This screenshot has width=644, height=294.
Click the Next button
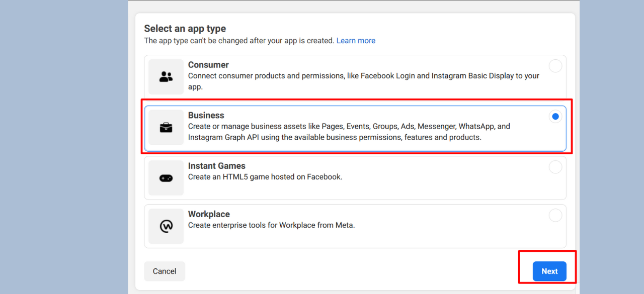point(549,271)
